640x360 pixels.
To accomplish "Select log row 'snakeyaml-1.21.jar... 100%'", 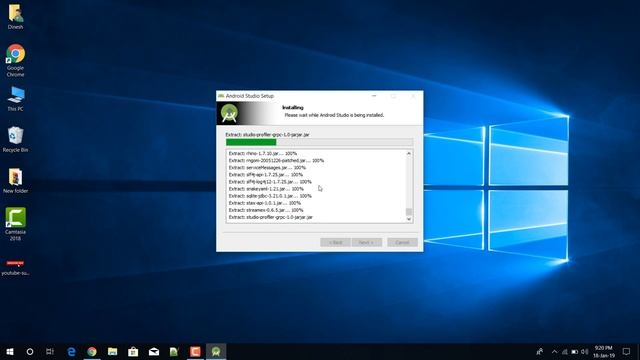I will pos(266,189).
